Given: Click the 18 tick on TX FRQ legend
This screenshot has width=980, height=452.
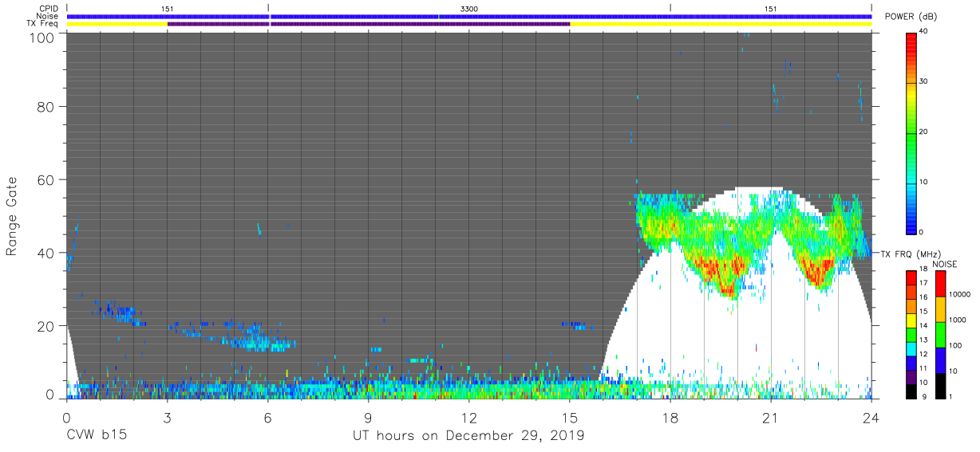Looking at the screenshot, I should [x=924, y=270].
